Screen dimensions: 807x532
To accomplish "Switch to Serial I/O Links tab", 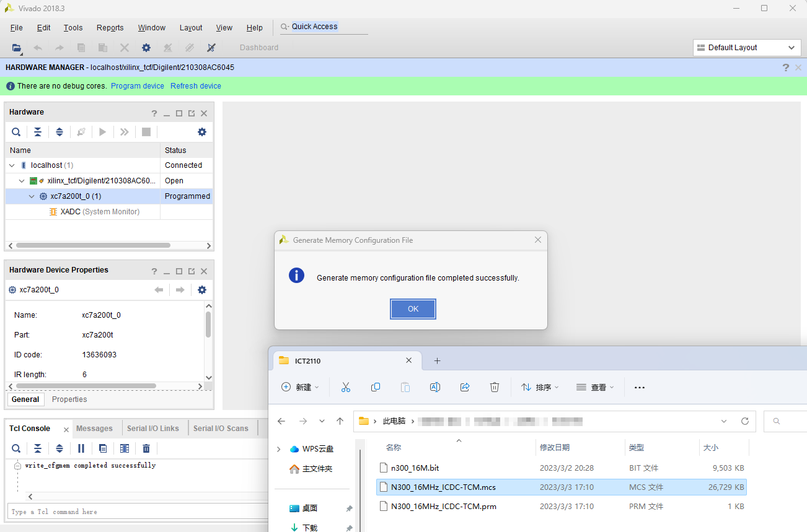I will [x=153, y=429].
